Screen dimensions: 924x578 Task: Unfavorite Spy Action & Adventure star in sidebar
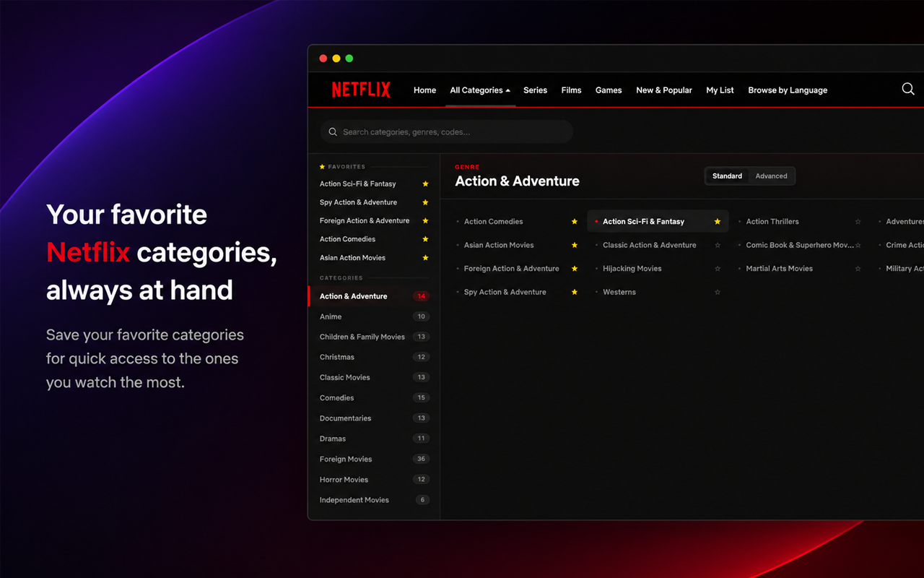click(x=425, y=202)
